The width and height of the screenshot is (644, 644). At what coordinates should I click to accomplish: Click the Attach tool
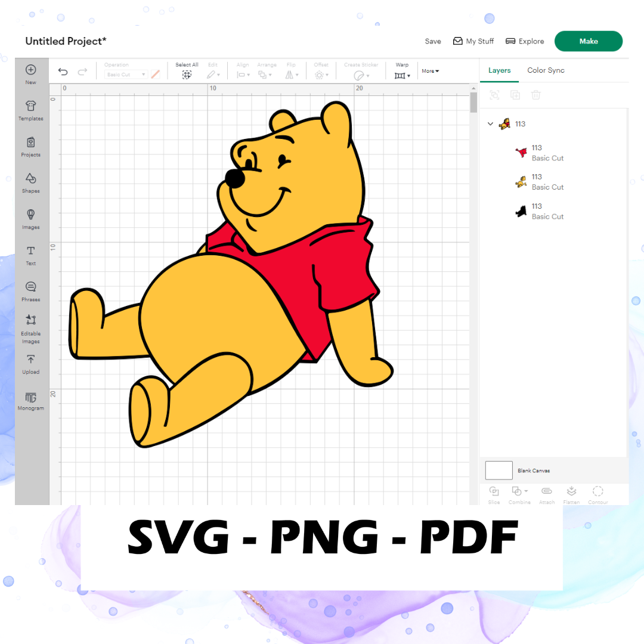(x=547, y=495)
